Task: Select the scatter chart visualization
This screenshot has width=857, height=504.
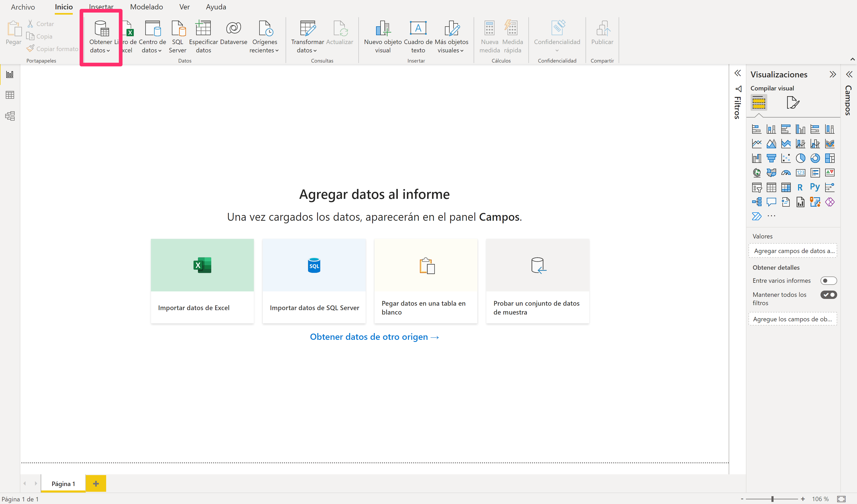Action: [x=786, y=158]
